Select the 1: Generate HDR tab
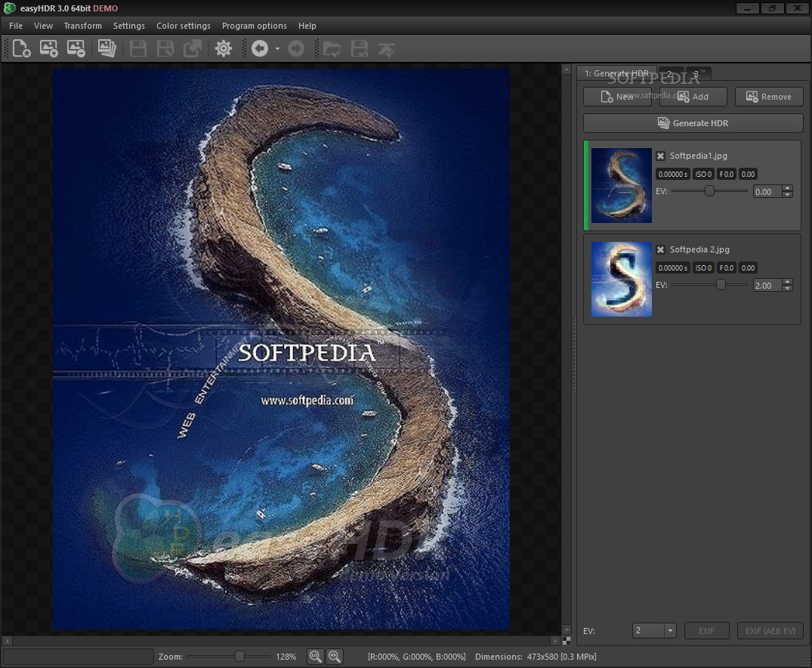This screenshot has width=812, height=668. tap(616, 73)
